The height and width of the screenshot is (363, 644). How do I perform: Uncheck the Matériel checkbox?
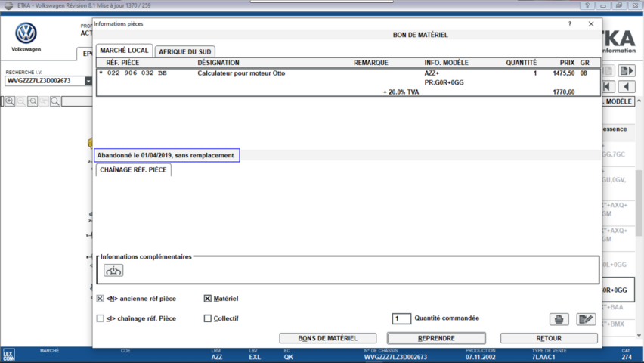[x=208, y=299]
